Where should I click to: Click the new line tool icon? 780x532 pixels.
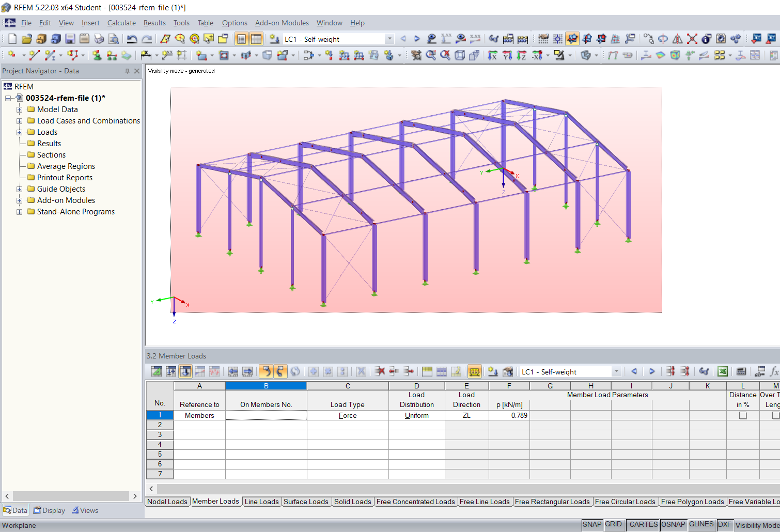34,55
